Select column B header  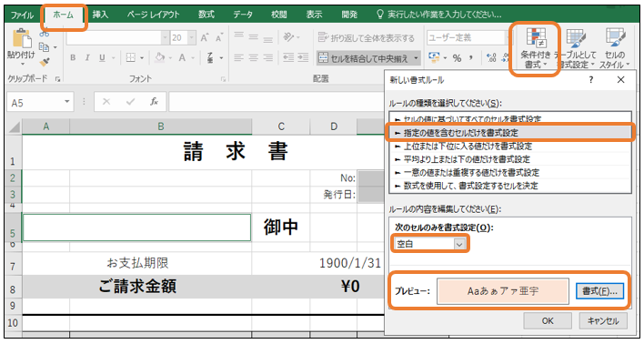pyautogui.click(x=161, y=126)
